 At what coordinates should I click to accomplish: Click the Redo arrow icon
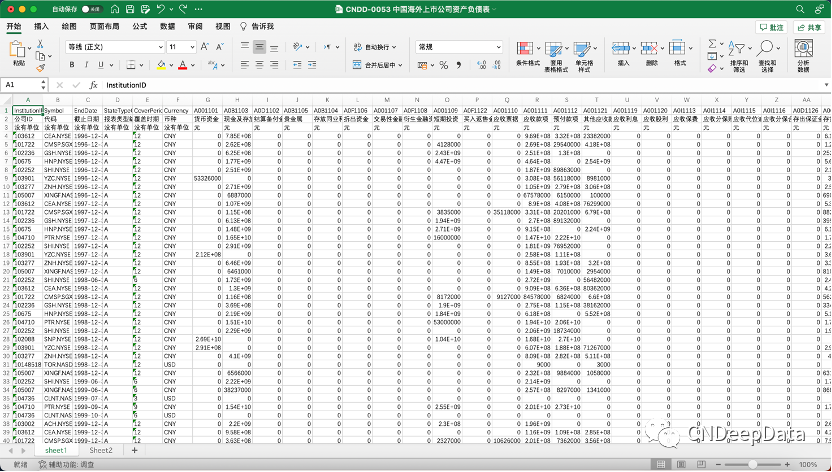coord(184,9)
